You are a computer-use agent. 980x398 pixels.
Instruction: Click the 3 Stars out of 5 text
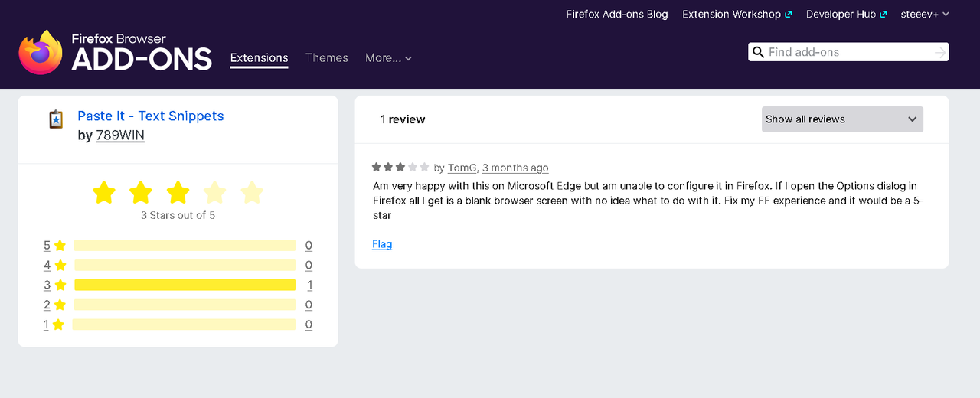coord(178,215)
